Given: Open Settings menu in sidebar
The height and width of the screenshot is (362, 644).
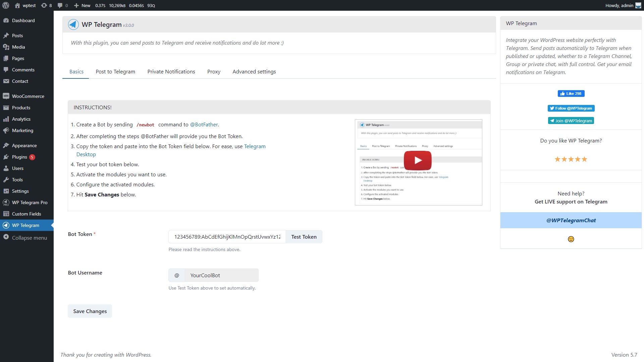Looking at the screenshot, I should coord(27,191).
